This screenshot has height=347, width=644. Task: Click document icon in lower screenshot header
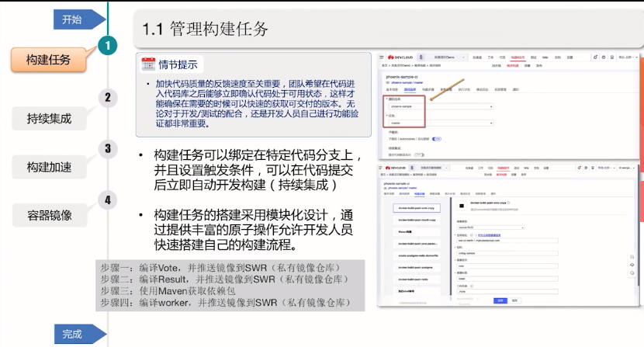pos(593,168)
